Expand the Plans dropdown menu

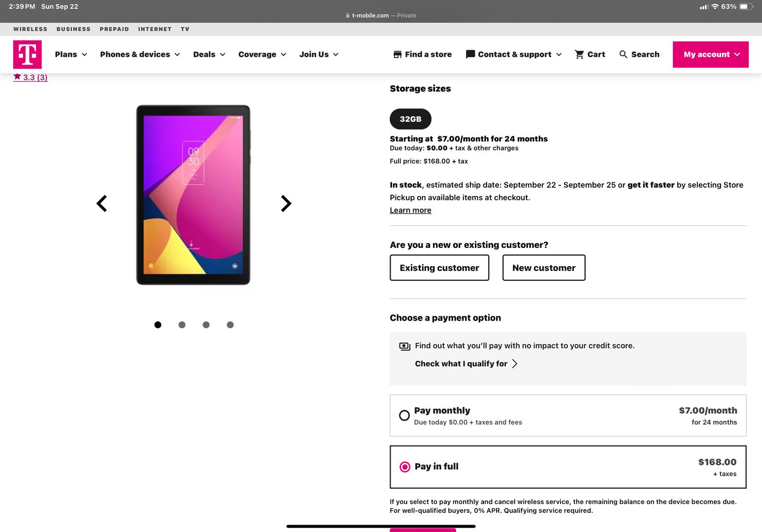coord(71,54)
